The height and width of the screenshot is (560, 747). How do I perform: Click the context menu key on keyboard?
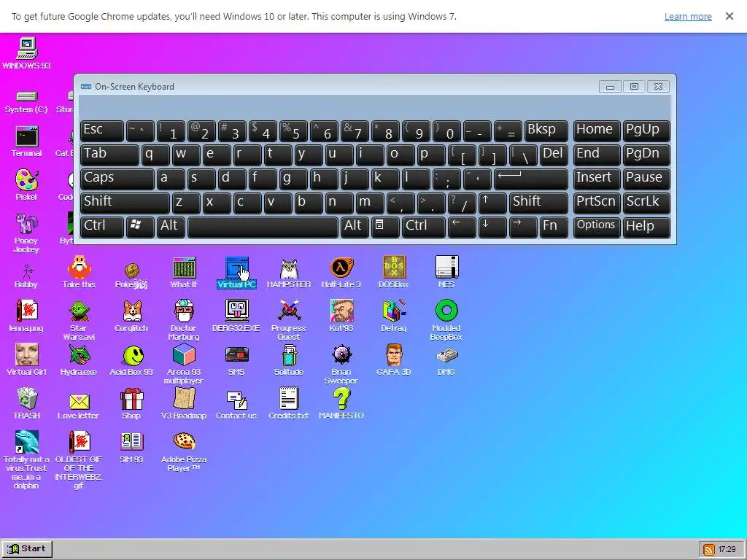coord(385,227)
